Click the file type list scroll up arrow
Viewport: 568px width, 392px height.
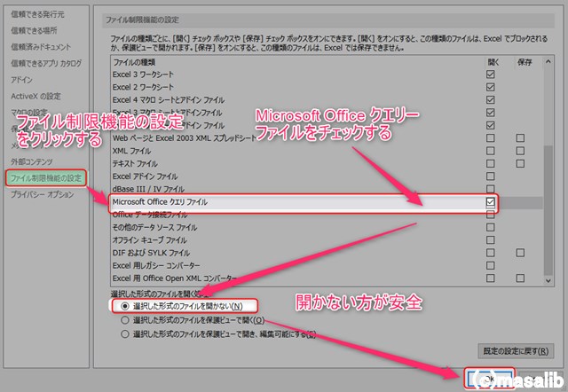coord(548,62)
